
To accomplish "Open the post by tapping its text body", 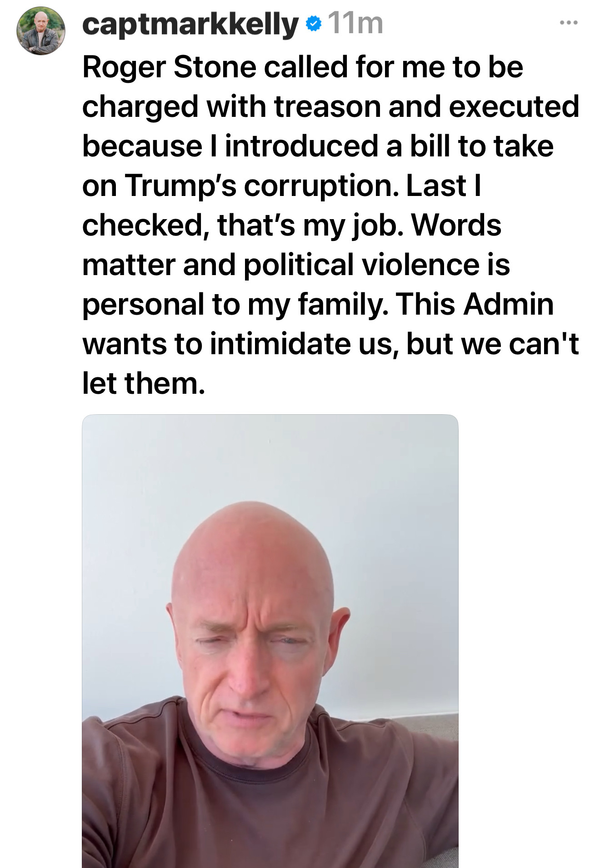I will point(330,225).
